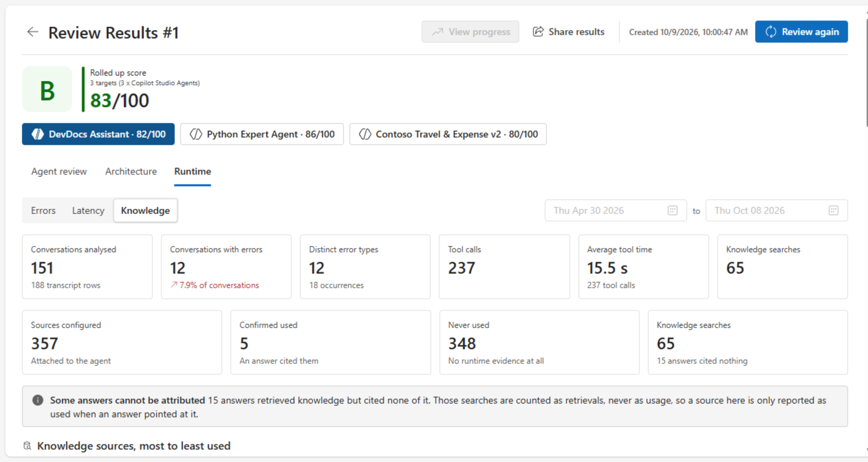Image resolution: width=868 pixels, height=462 pixels.
Task: Click the View progress chart icon
Action: click(437, 32)
